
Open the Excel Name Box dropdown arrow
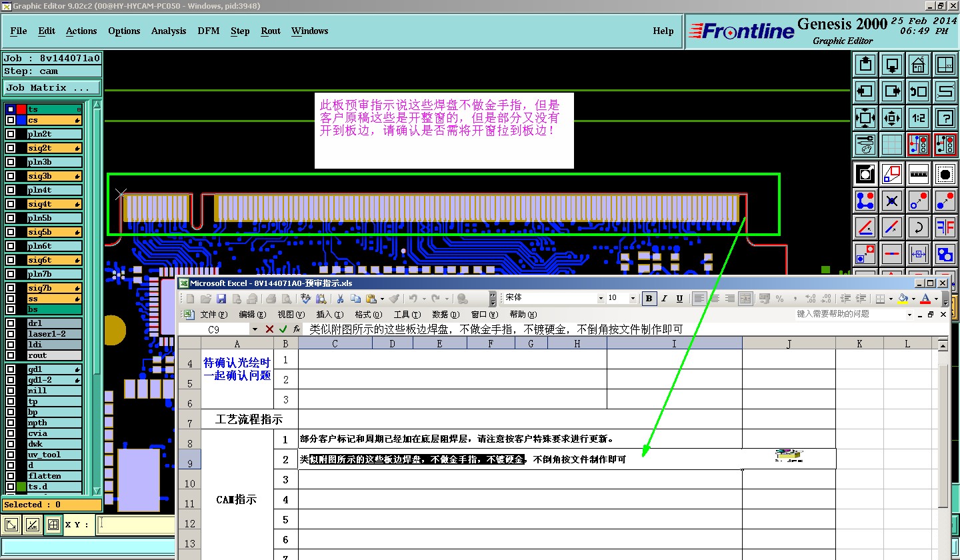[x=255, y=329]
